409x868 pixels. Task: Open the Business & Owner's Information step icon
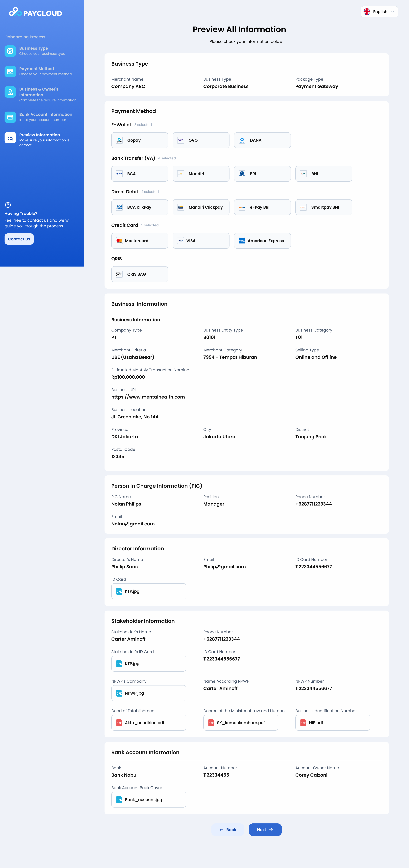point(10,92)
